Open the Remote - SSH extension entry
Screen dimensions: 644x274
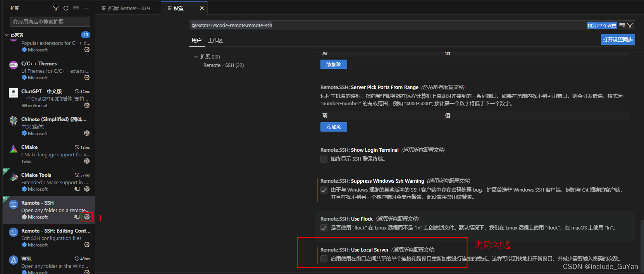point(48,210)
